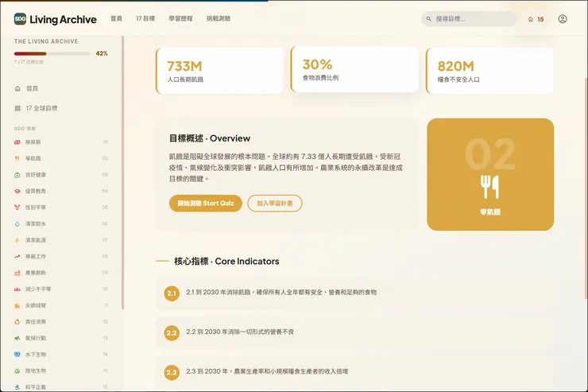Click the 2.1 indicator badge

click(x=172, y=293)
